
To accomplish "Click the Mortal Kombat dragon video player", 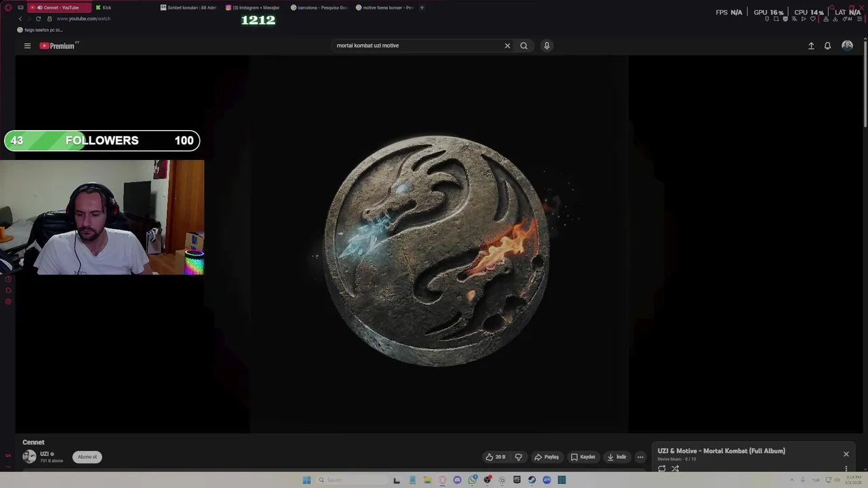I will [438, 244].
